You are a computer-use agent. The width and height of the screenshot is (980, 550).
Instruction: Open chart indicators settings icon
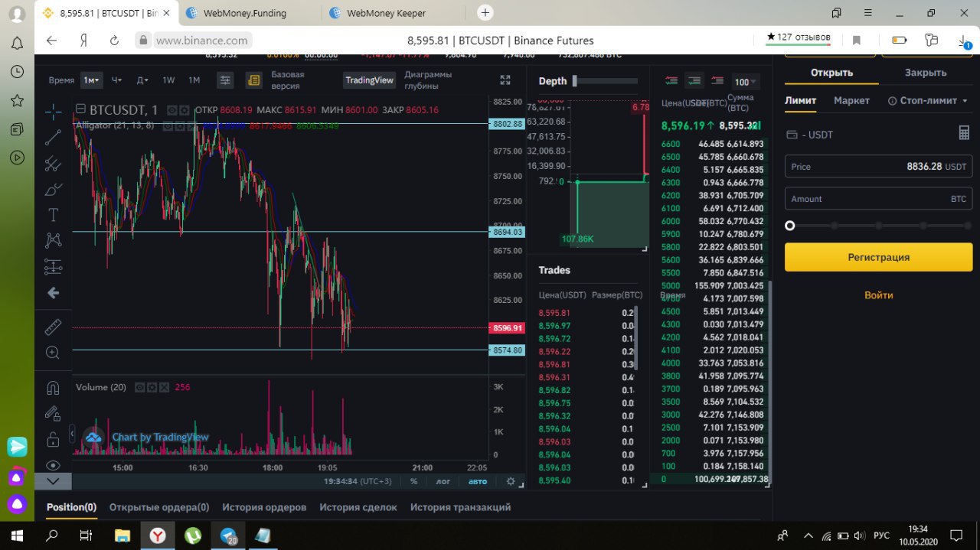(225, 80)
